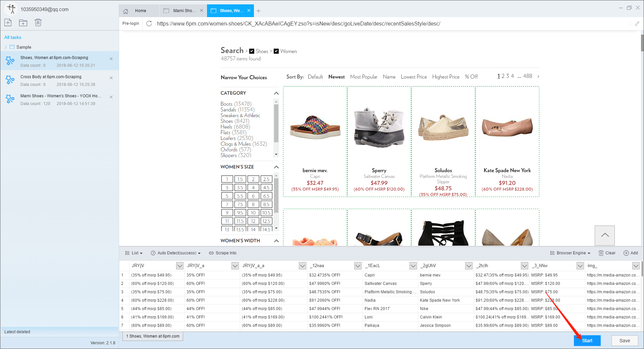Click the Pre-login button
This screenshot has height=349, width=644.
tap(131, 23)
